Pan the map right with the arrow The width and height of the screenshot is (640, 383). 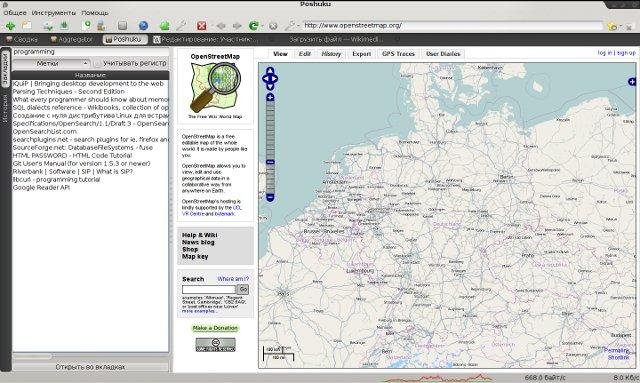(274, 78)
